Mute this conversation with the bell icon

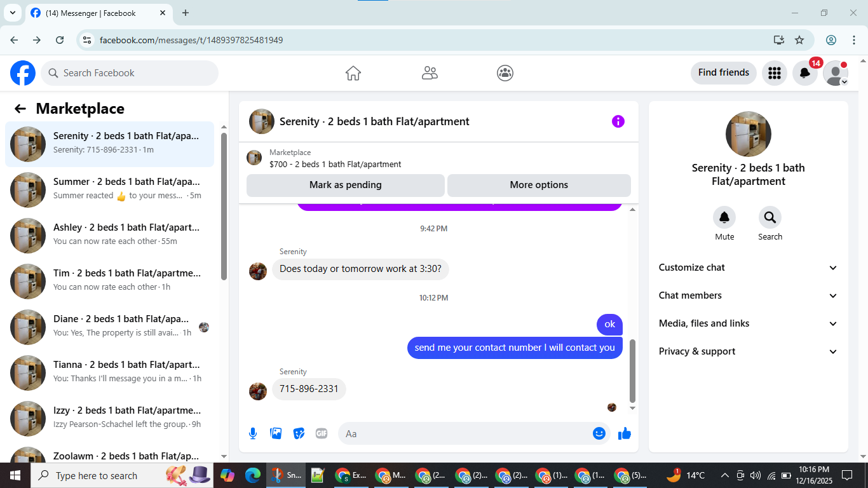pos(724,218)
